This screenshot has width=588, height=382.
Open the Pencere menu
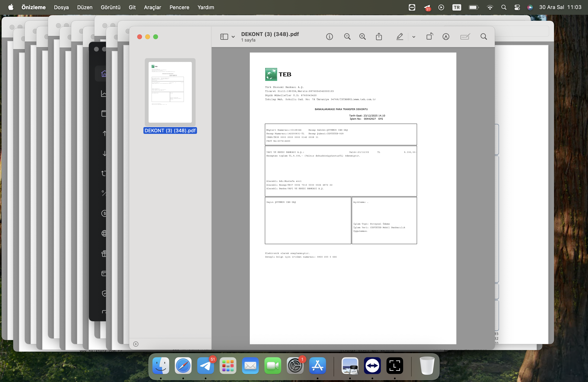click(179, 7)
